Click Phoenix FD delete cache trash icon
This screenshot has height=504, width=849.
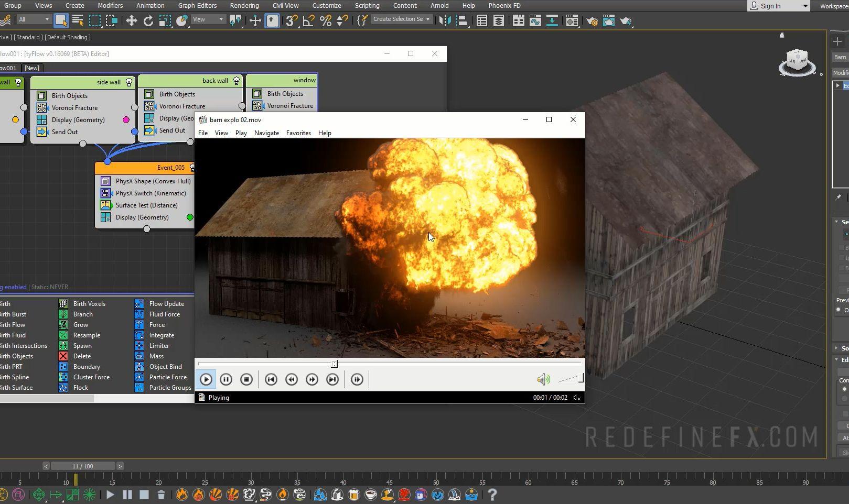point(161,494)
